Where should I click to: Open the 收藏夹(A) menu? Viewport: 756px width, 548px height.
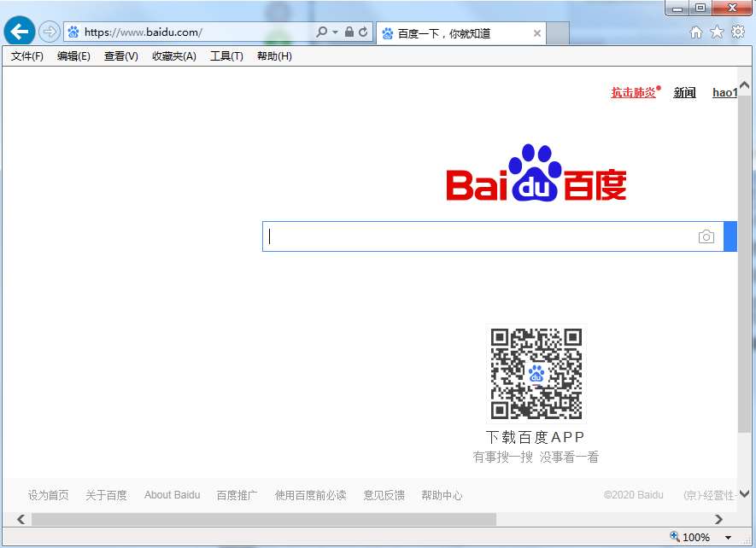coord(174,56)
